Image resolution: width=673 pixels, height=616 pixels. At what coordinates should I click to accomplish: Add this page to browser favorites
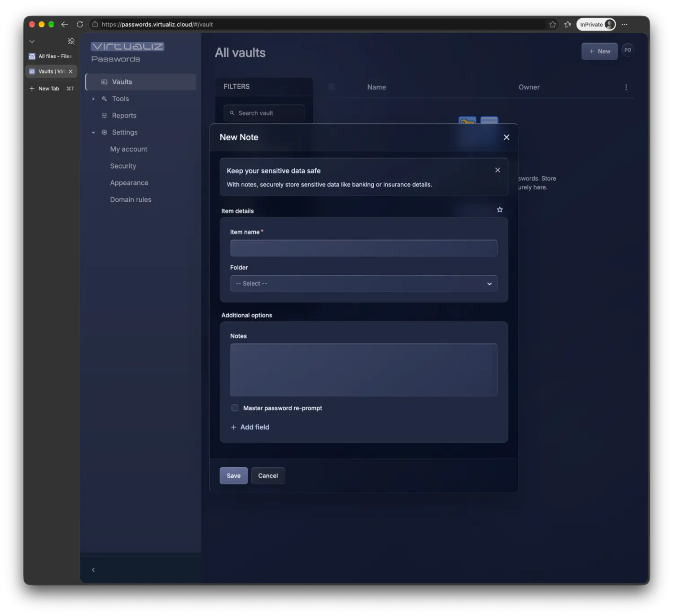pyautogui.click(x=552, y=24)
